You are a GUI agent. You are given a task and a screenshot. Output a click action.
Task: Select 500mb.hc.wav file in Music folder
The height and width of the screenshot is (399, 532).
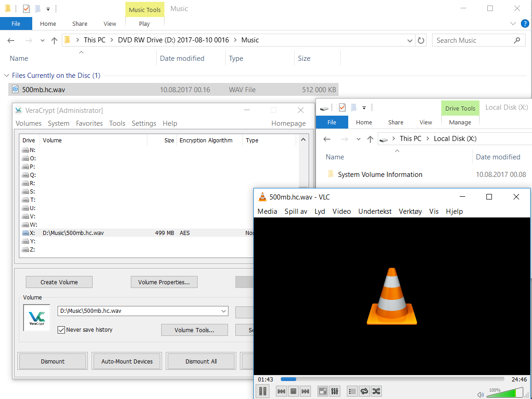173,89
